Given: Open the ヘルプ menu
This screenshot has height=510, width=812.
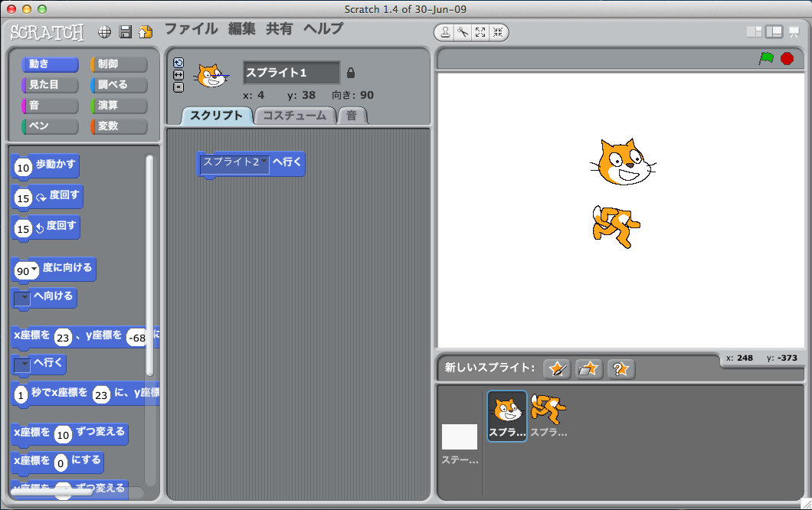Looking at the screenshot, I should [323, 28].
